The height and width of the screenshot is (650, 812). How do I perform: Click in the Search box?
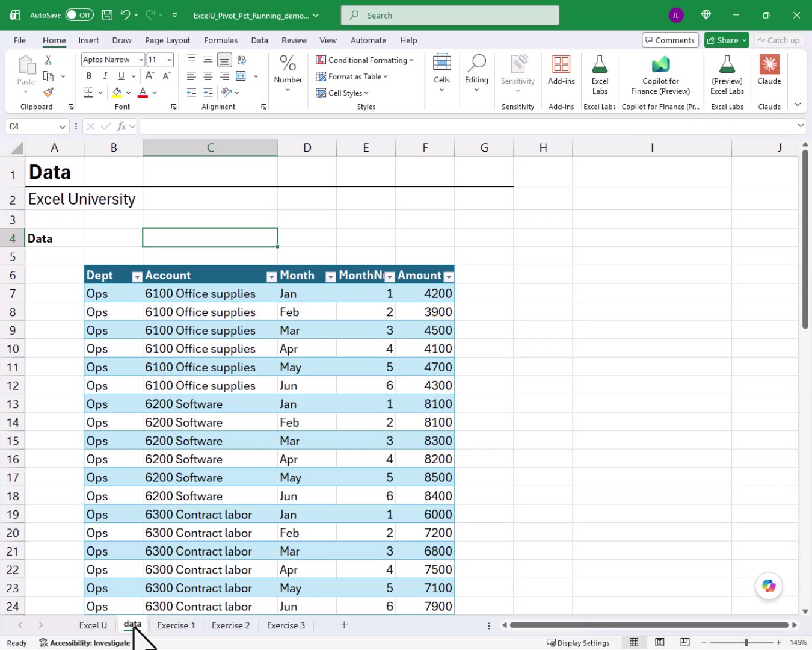(450, 15)
